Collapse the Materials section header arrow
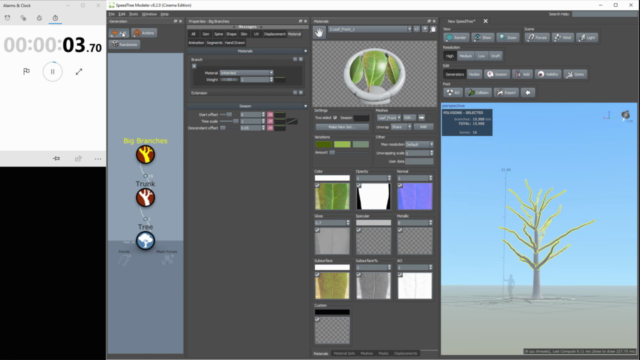This screenshot has height=360, width=640. point(305,51)
